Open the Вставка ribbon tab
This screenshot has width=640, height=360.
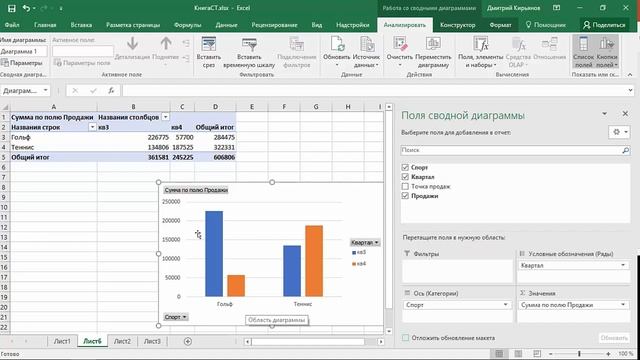pos(81,25)
